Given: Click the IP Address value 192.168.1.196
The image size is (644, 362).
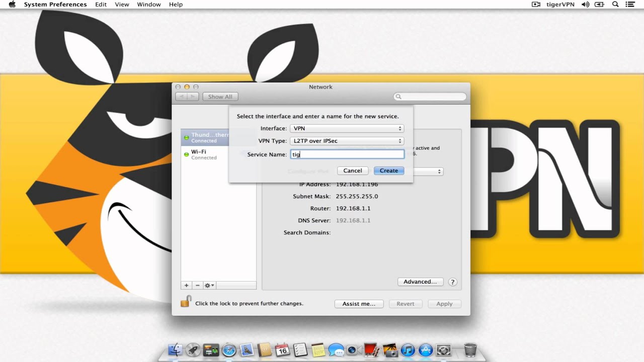Looking at the screenshot, I should point(357,185).
